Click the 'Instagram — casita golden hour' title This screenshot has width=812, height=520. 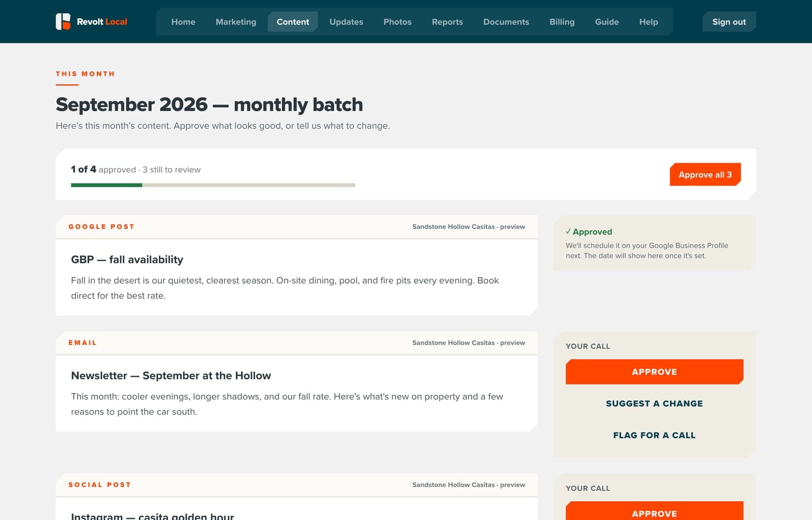(152, 516)
